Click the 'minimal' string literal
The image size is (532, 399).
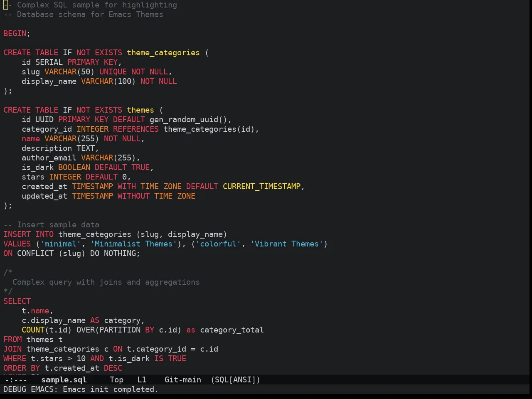(61, 244)
